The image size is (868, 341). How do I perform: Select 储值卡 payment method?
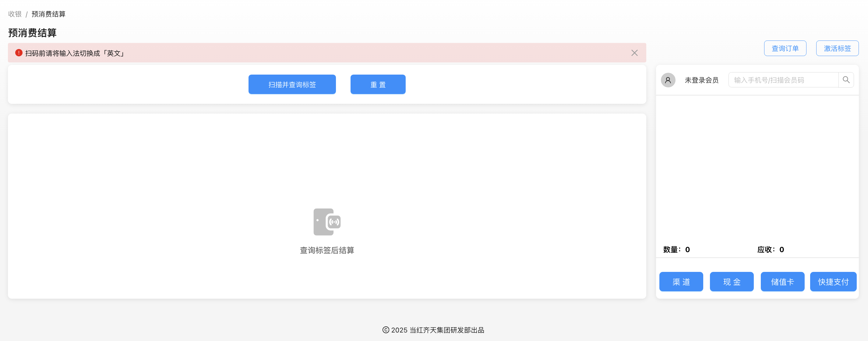[x=782, y=282]
